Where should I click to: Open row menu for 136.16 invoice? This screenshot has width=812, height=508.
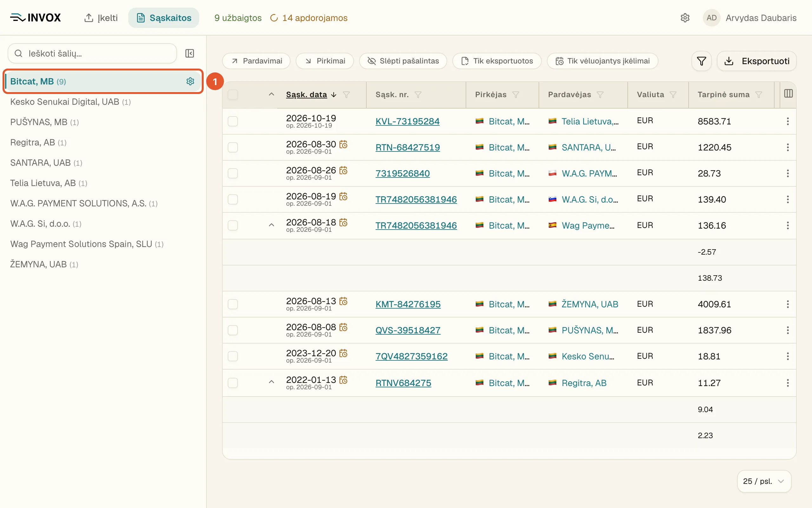(788, 225)
